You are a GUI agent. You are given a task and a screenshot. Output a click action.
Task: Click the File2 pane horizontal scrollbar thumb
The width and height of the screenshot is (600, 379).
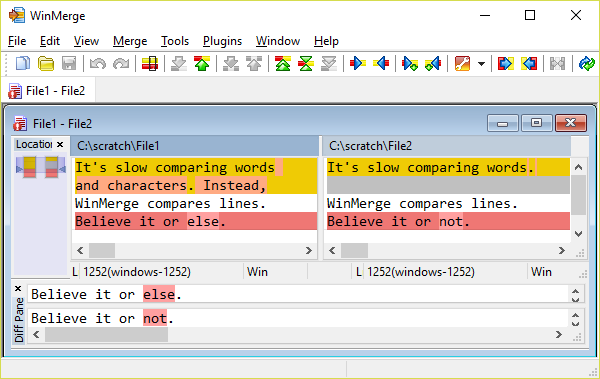[354, 250]
